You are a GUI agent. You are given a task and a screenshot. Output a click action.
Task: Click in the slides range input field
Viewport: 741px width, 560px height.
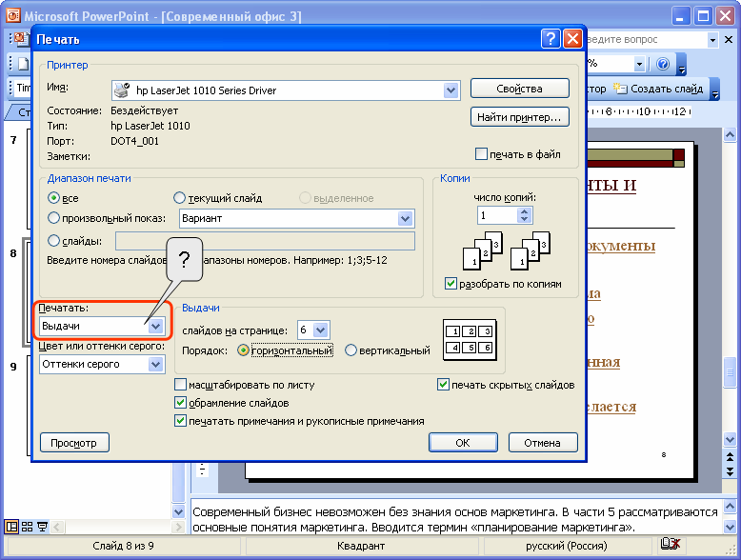tap(265, 241)
